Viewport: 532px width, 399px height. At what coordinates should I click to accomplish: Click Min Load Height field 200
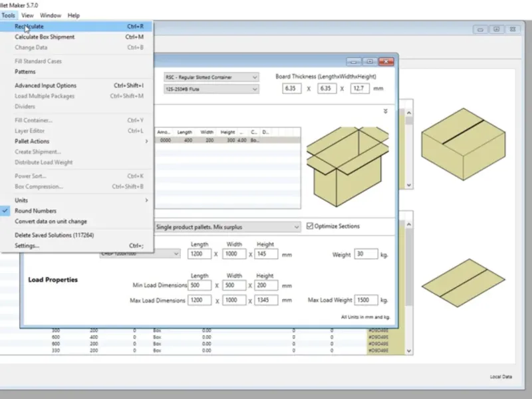click(x=266, y=285)
